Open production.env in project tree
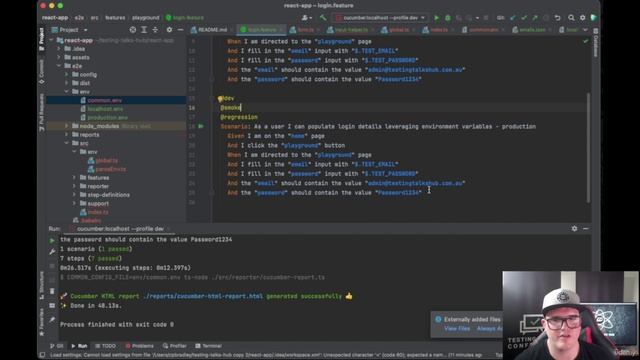This screenshot has height=360, width=640. pos(107,118)
